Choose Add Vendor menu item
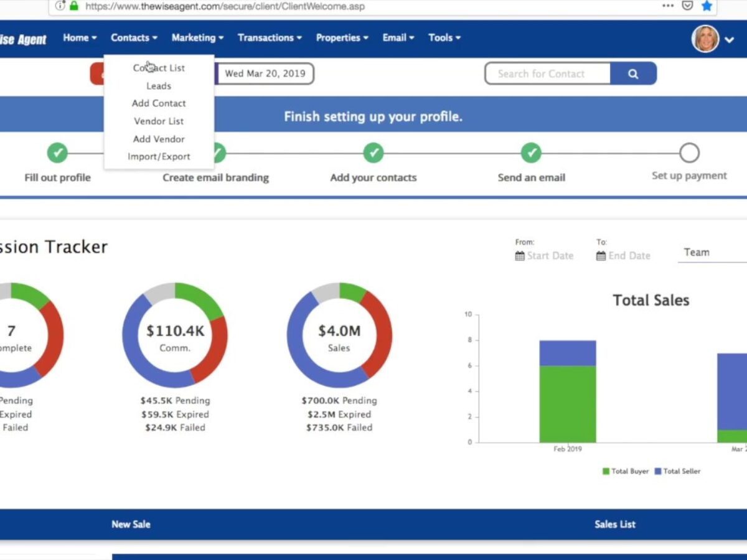This screenshot has height=560, width=747. click(159, 139)
